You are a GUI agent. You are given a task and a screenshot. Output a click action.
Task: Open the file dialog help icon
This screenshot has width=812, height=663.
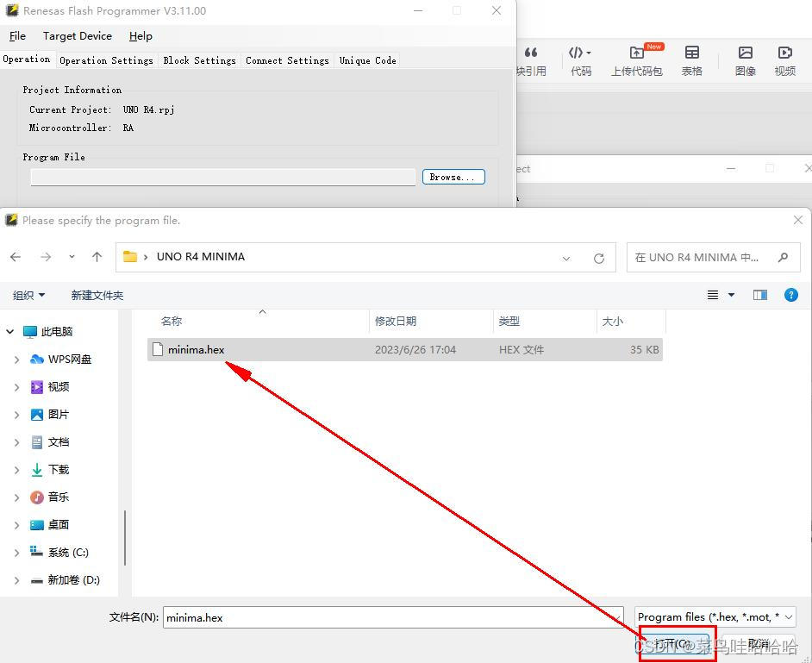coord(790,295)
